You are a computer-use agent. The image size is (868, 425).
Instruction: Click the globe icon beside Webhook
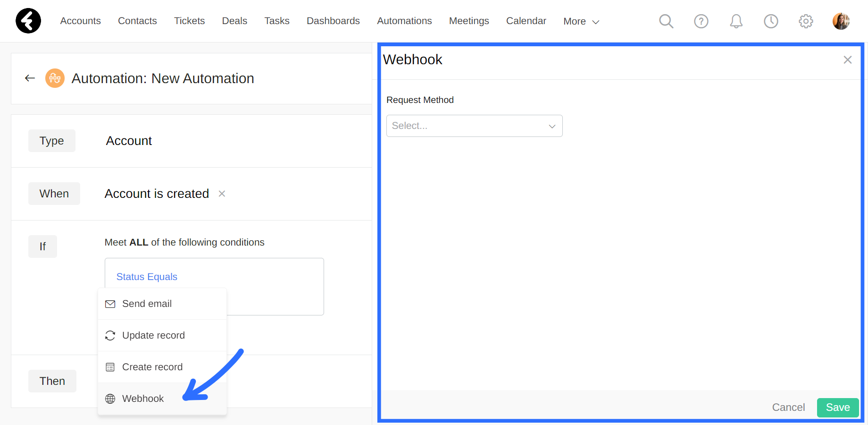[x=110, y=399]
